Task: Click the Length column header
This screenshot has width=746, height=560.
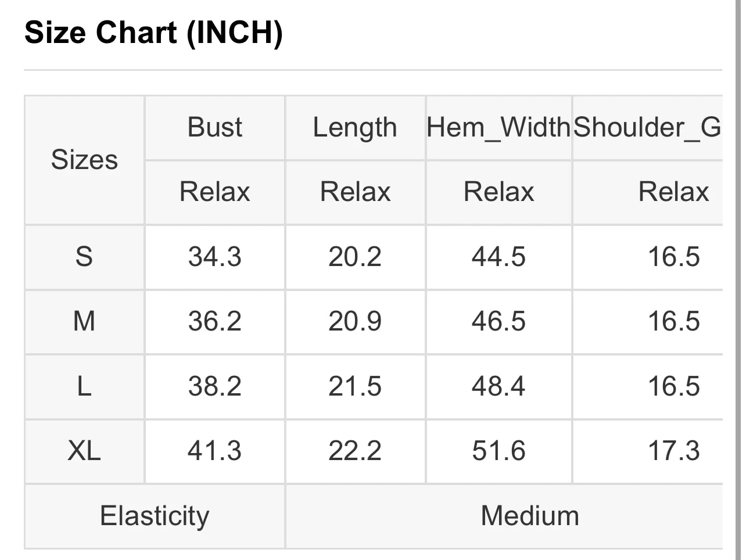Action: click(x=354, y=127)
